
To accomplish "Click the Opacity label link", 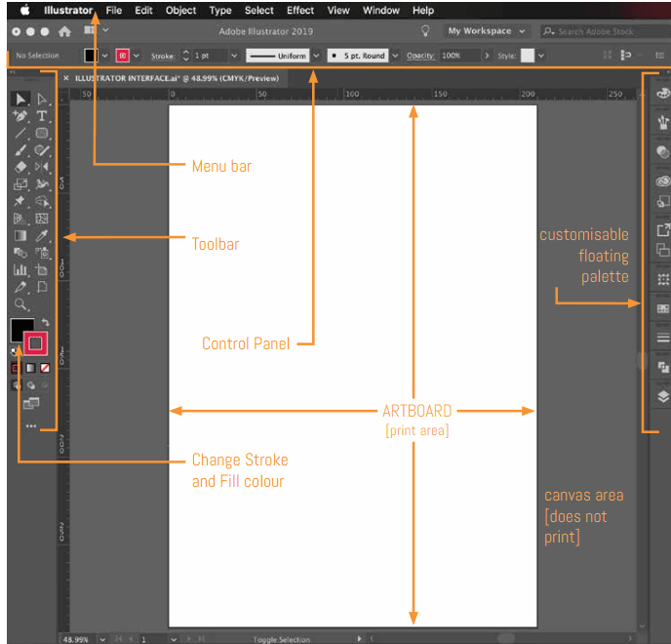I will point(420,56).
